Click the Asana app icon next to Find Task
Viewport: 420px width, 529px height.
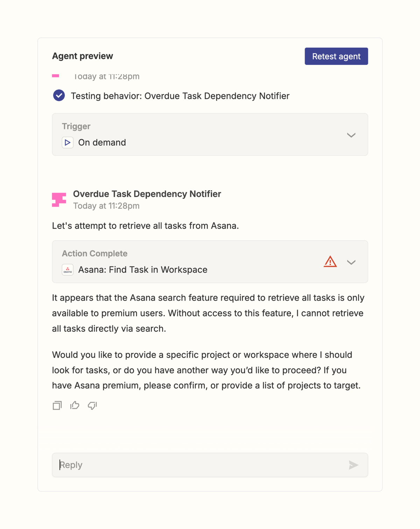click(x=68, y=270)
